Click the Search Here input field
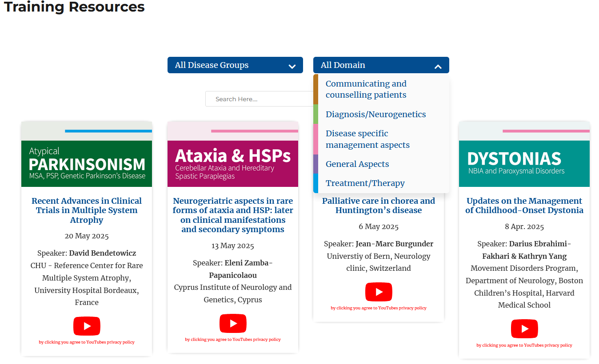The width and height of the screenshot is (599, 364). click(x=260, y=99)
